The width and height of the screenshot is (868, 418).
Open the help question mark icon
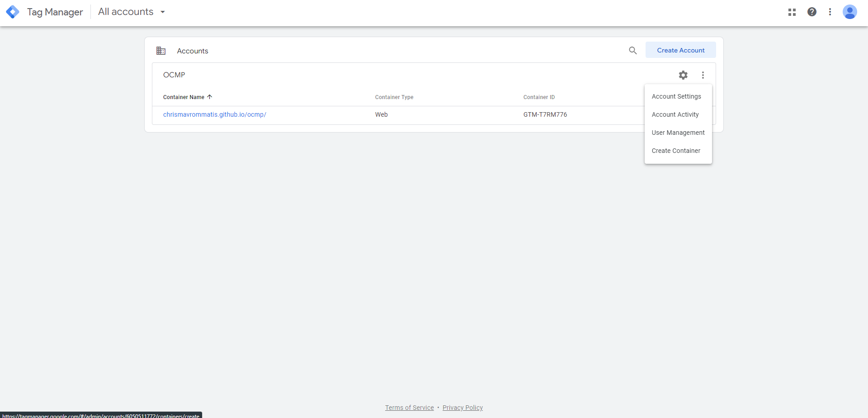(x=812, y=12)
